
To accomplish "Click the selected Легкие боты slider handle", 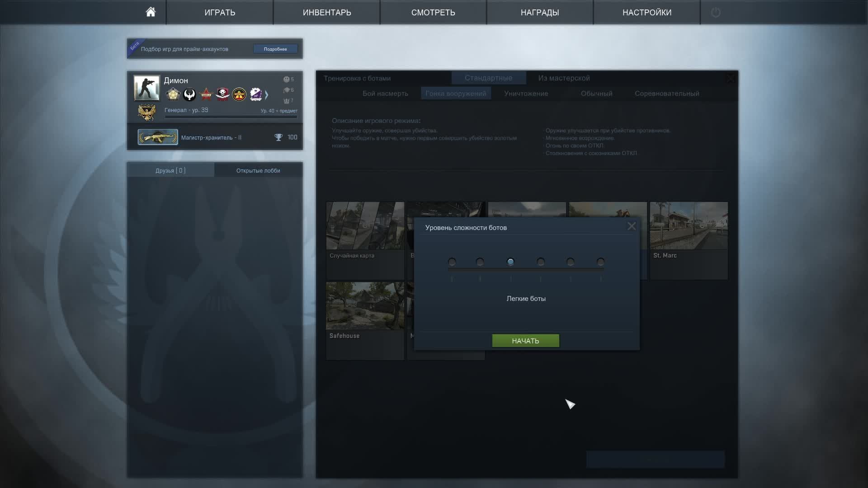I will pyautogui.click(x=510, y=262).
